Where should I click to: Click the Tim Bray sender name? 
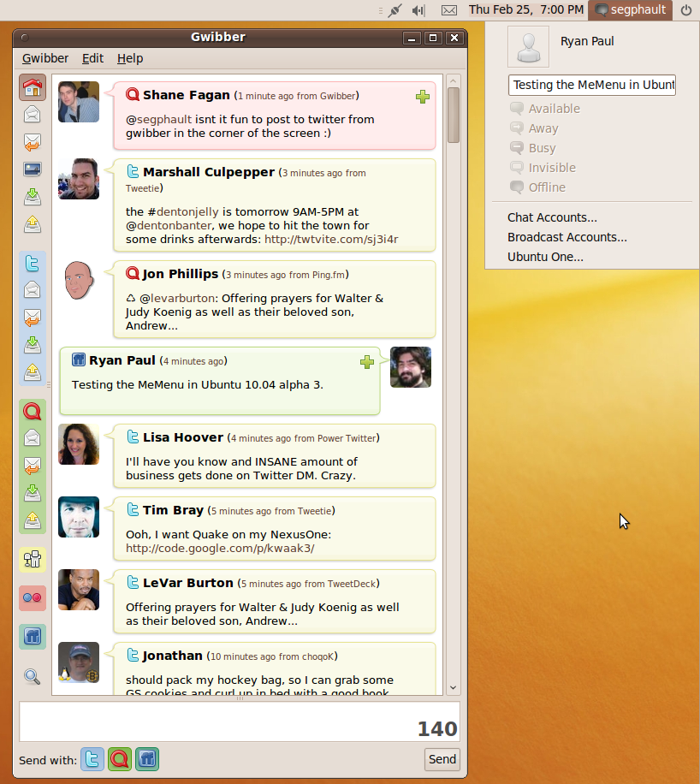pyautogui.click(x=173, y=510)
